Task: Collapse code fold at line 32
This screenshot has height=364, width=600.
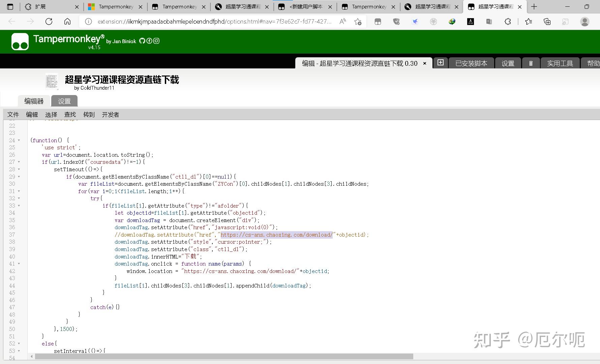Action: click(19, 199)
